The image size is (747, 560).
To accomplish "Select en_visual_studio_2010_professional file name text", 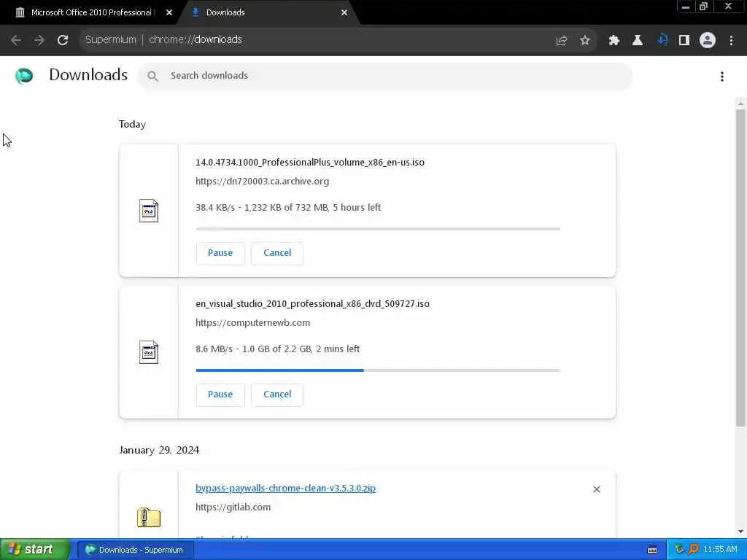I will click(312, 304).
